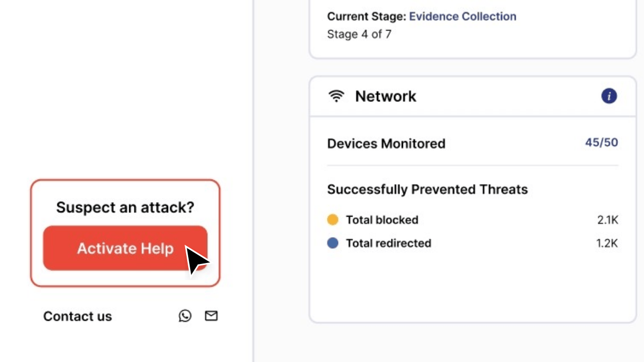Click the Successfully Prevented Threats heading
Viewport: 644px width, 362px height.
pyautogui.click(x=427, y=190)
